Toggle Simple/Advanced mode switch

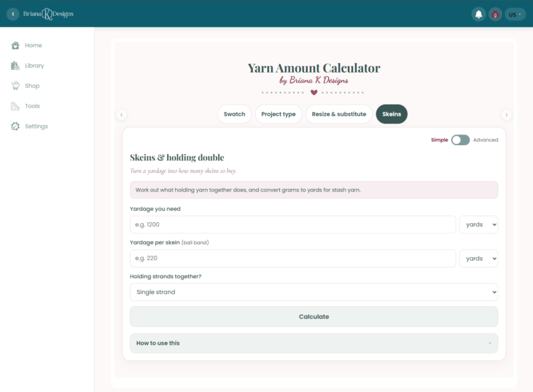(x=460, y=140)
